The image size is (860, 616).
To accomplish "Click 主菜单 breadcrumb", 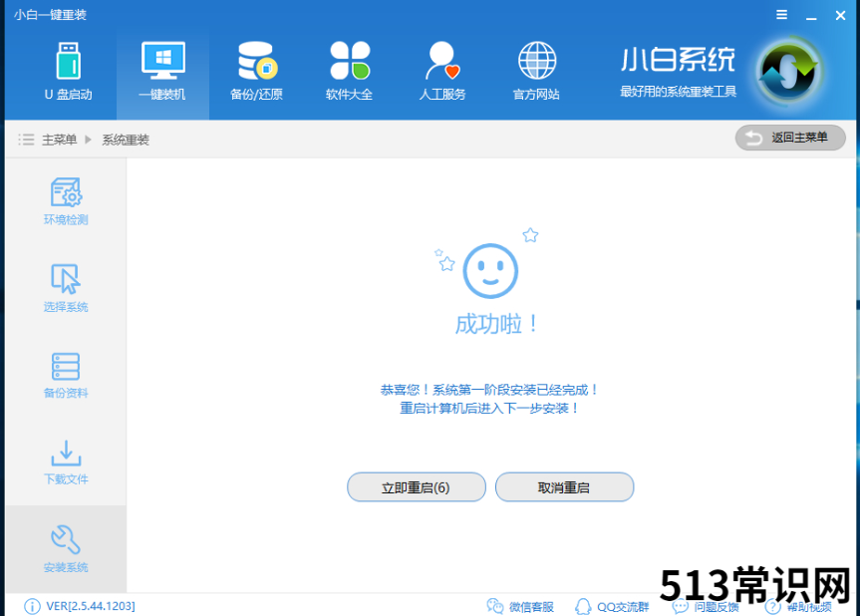I will click(x=59, y=140).
